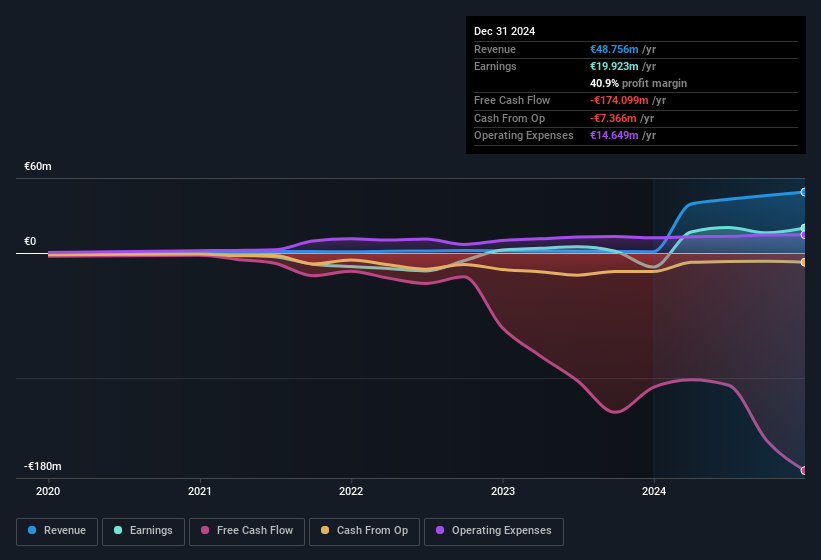Click the 2024 x-axis label
The image size is (821, 560).
[654, 491]
